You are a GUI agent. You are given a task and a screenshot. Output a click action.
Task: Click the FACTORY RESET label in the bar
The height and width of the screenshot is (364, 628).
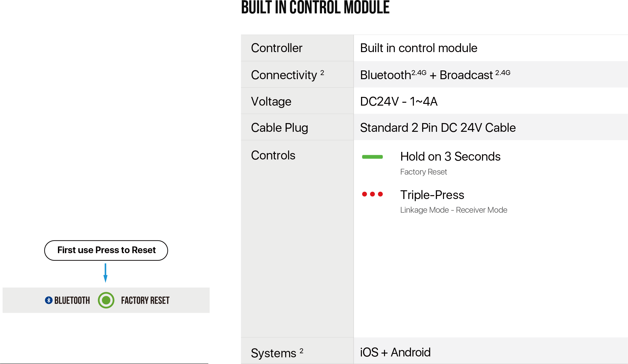coord(145,300)
